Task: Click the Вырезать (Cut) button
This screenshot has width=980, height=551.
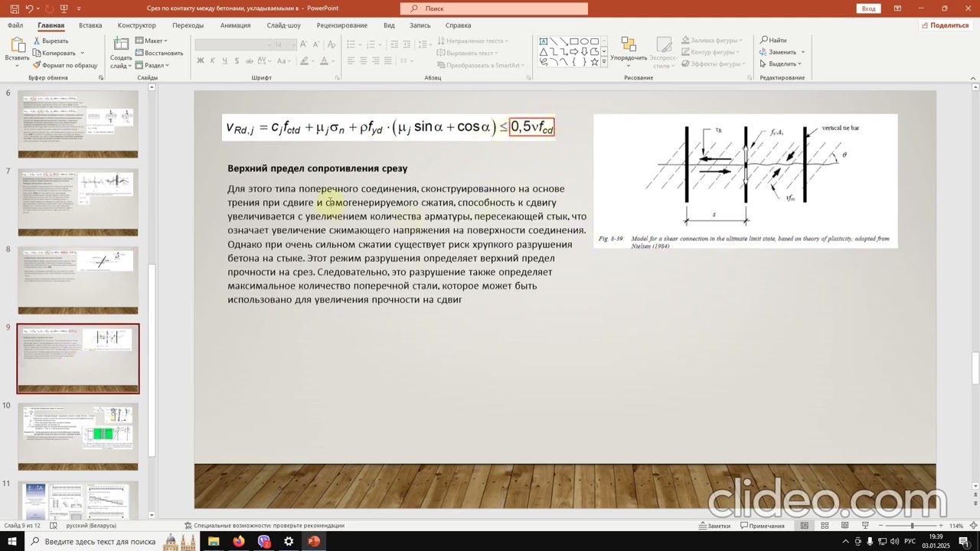Action: coord(51,41)
